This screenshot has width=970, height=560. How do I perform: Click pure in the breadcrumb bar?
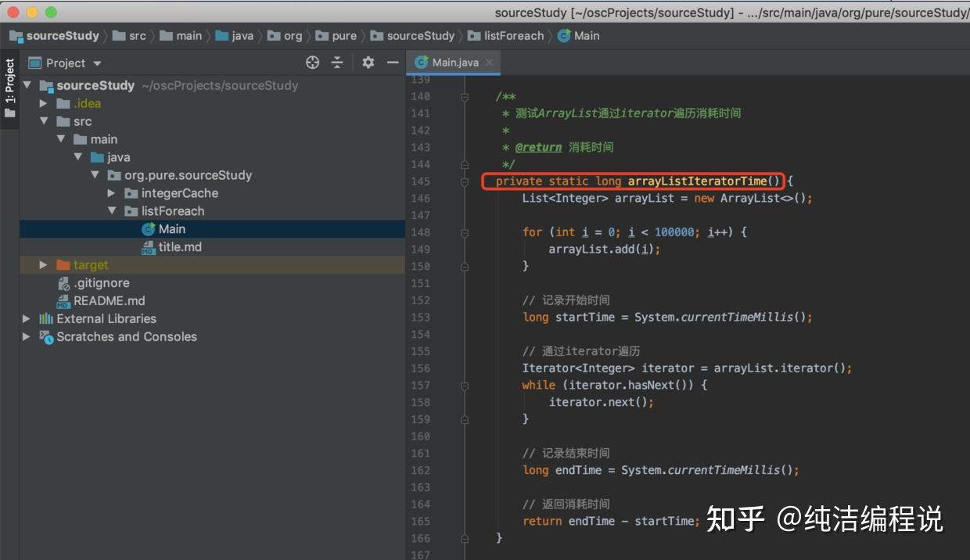(336, 36)
